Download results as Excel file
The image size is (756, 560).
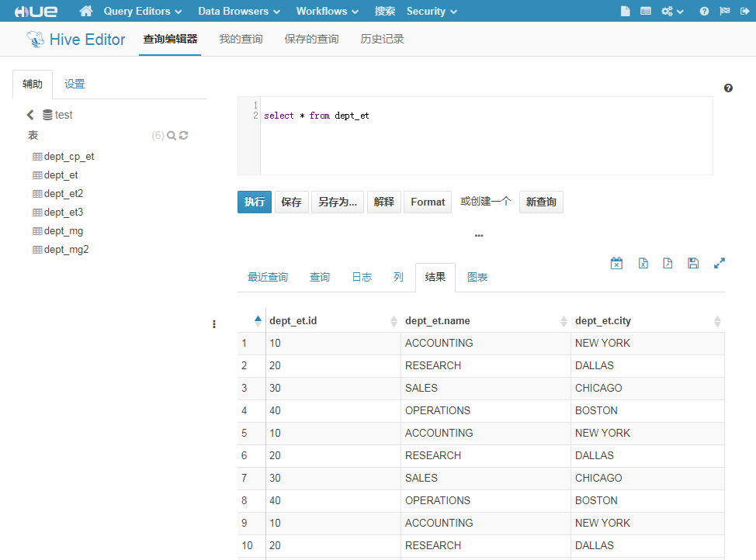[643, 264]
